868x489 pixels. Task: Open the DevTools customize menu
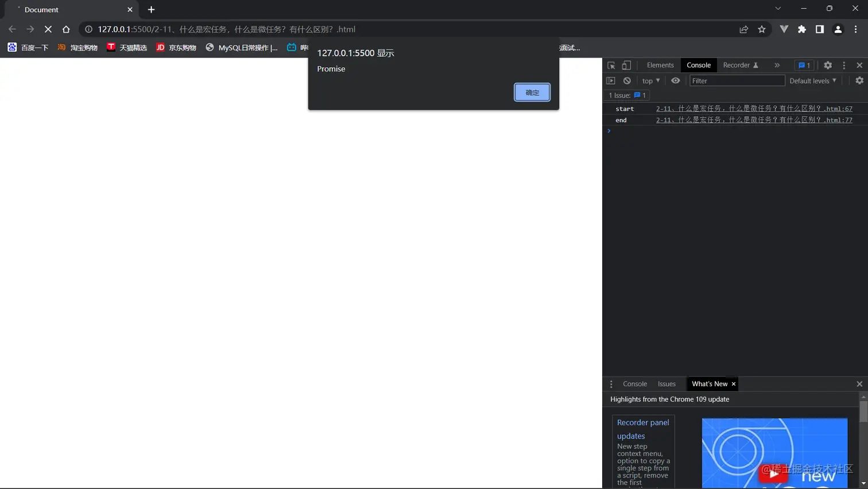(x=844, y=66)
